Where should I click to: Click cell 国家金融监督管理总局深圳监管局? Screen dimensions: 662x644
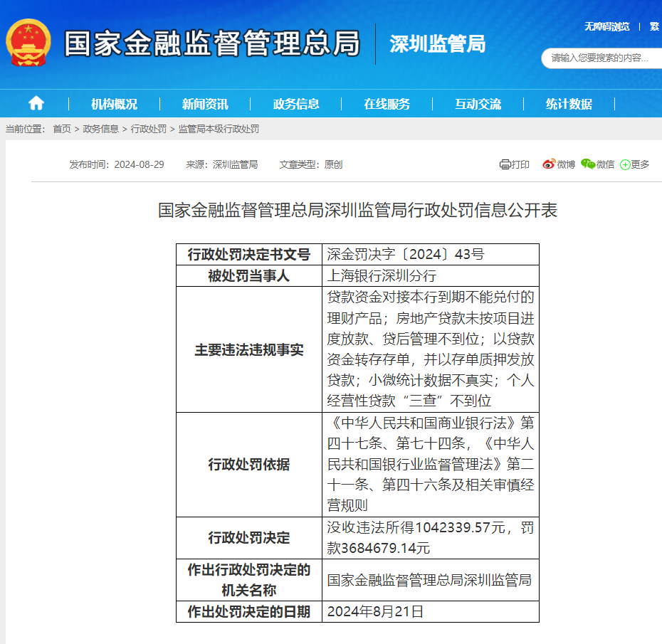pyautogui.click(x=430, y=580)
